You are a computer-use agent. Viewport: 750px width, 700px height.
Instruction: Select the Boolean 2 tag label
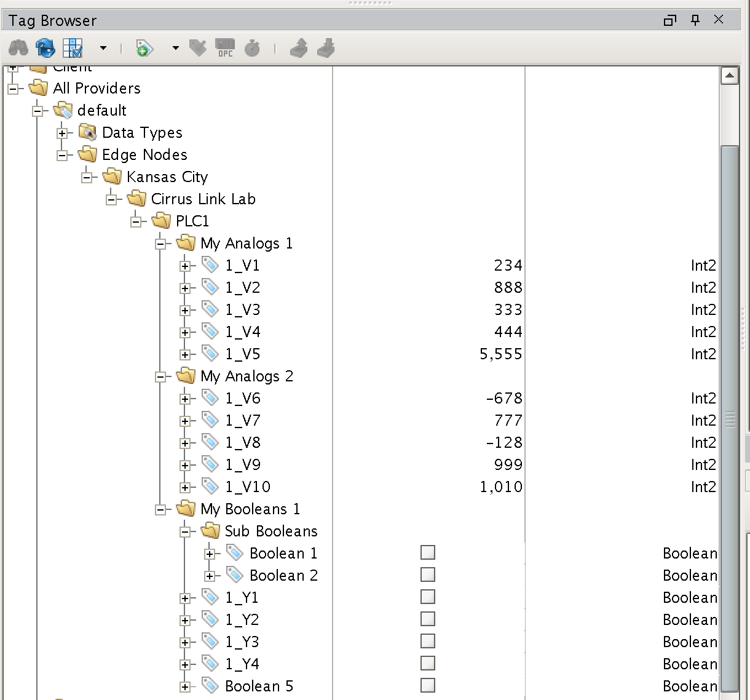[x=283, y=575]
